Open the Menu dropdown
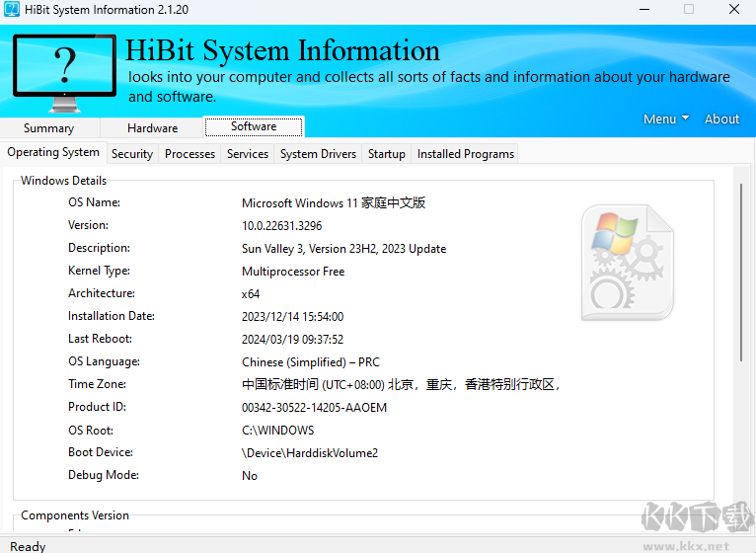Screen dimensions: 756x553 click(666, 118)
